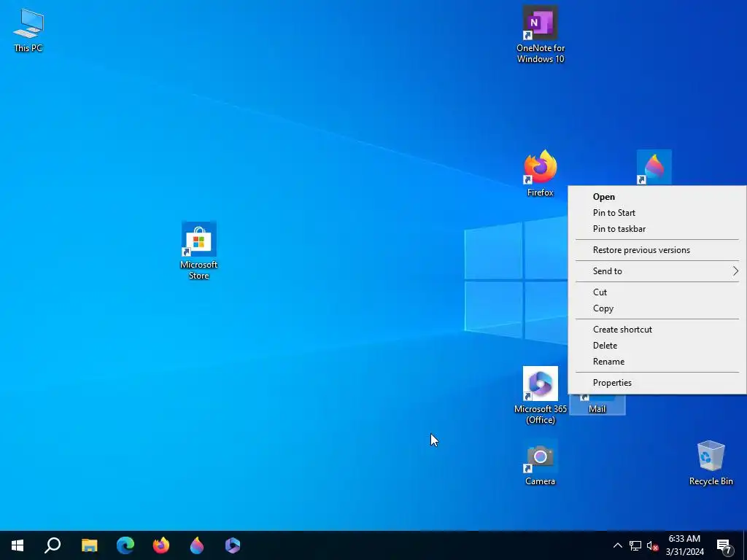Screen dimensions: 747x560
Task: Choose Cut in the context menu
Action: pyautogui.click(x=657, y=292)
